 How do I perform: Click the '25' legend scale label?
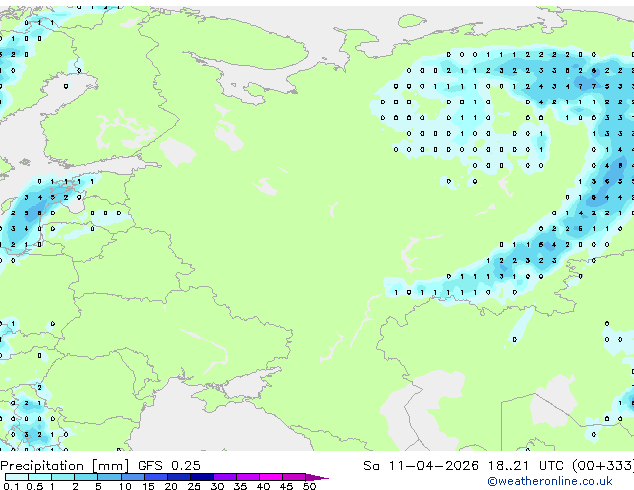pos(194,486)
